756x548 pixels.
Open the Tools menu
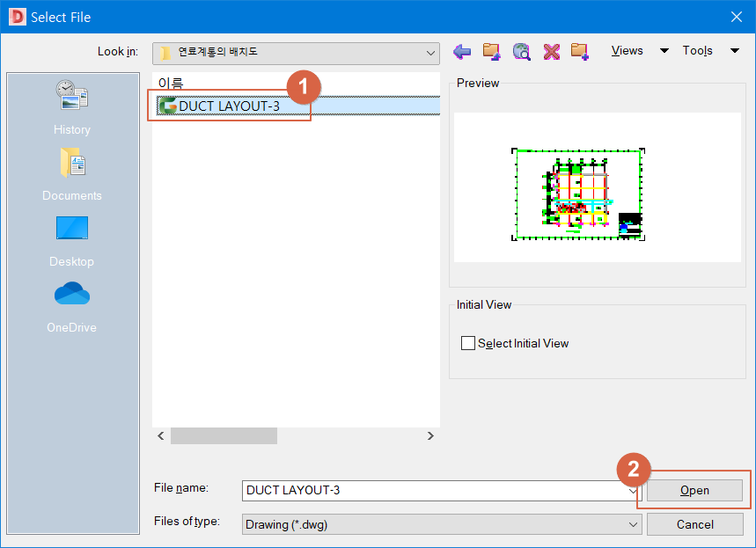(x=697, y=51)
